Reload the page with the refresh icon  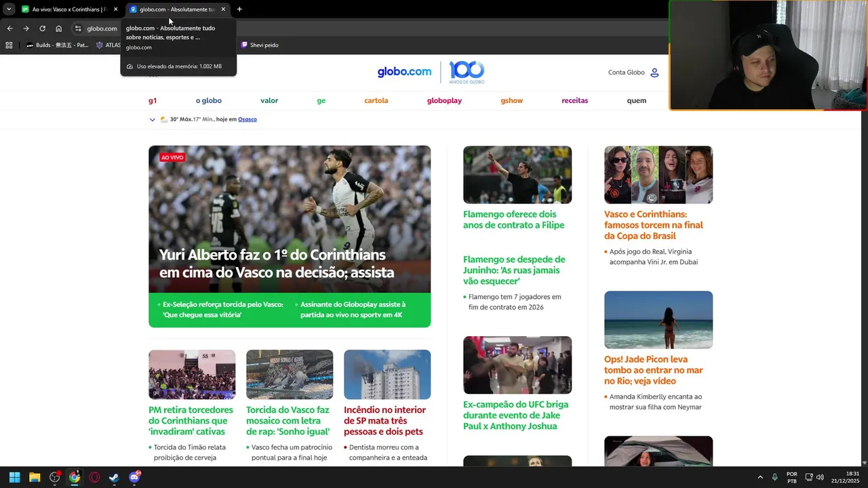click(42, 28)
